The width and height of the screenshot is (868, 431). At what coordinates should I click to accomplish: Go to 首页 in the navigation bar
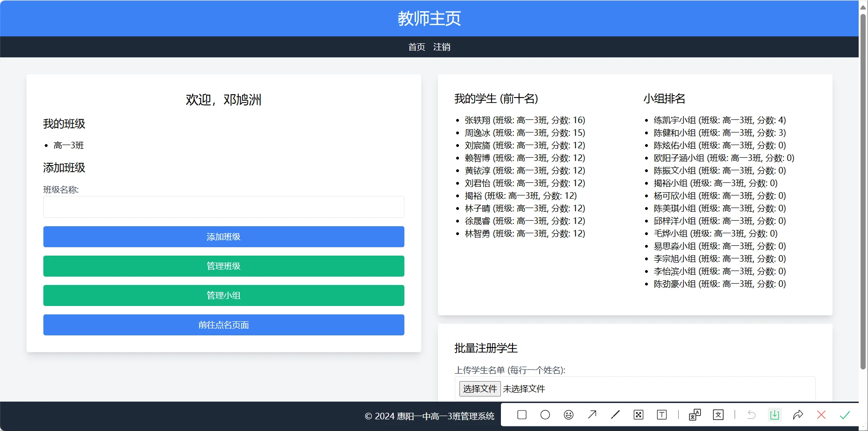click(x=417, y=47)
